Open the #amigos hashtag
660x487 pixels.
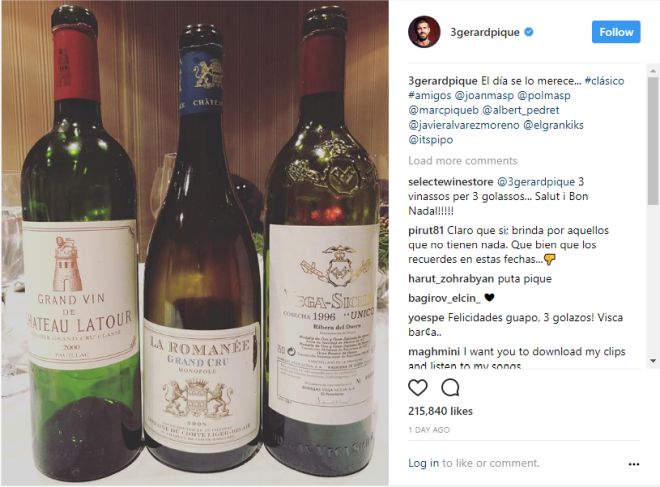pos(429,96)
